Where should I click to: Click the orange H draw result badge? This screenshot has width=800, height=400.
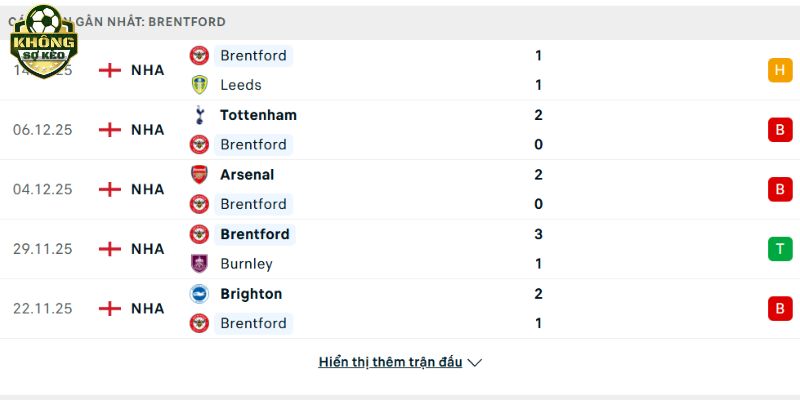click(780, 70)
